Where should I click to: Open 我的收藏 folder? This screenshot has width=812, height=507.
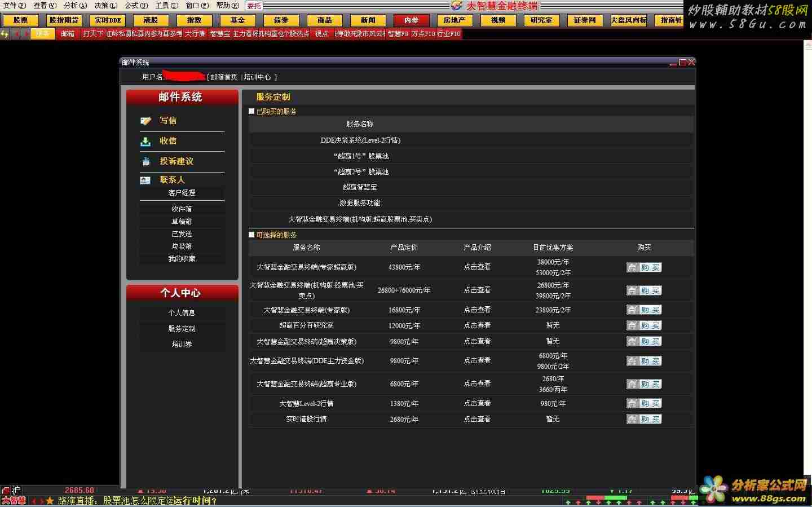point(182,259)
